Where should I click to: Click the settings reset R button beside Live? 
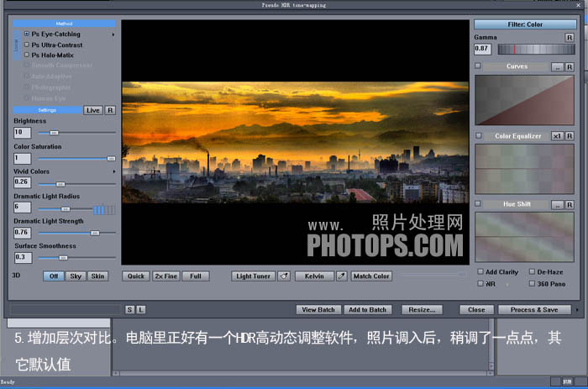coord(110,110)
